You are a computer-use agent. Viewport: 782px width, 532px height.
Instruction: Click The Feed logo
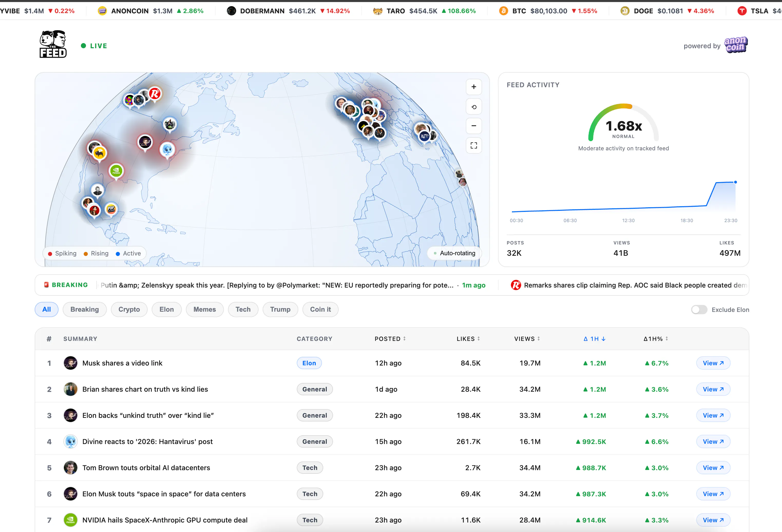pos(53,44)
